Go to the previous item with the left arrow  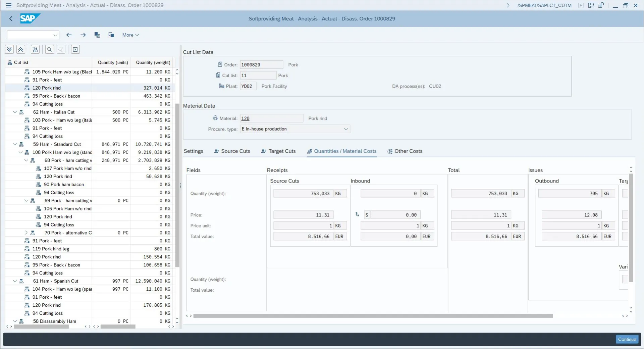tap(69, 35)
